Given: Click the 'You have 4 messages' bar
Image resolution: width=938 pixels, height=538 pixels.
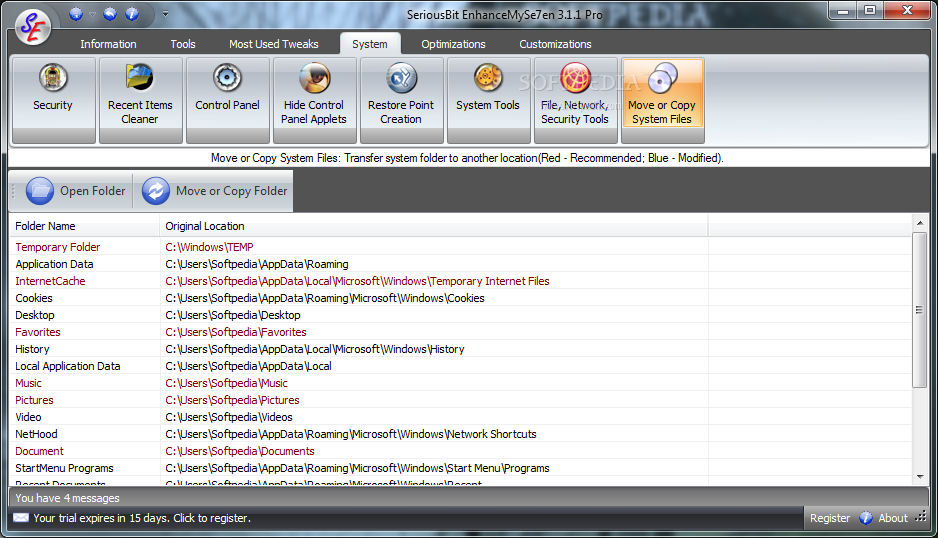Looking at the screenshot, I should coord(468,498).
